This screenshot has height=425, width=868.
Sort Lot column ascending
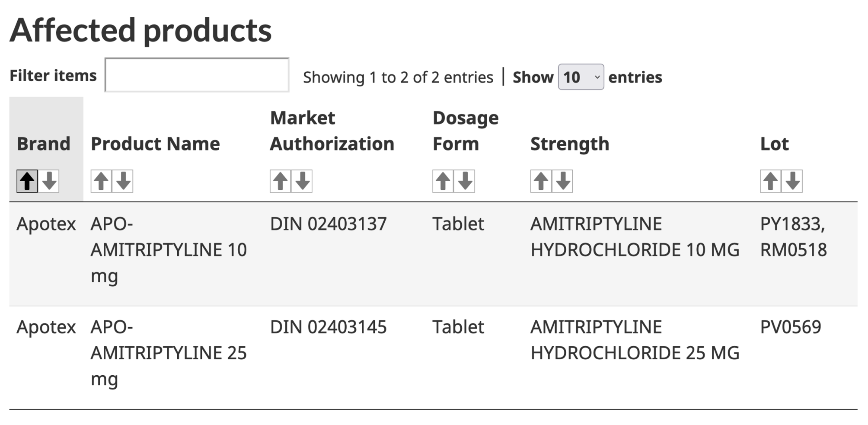click(770, 181)
